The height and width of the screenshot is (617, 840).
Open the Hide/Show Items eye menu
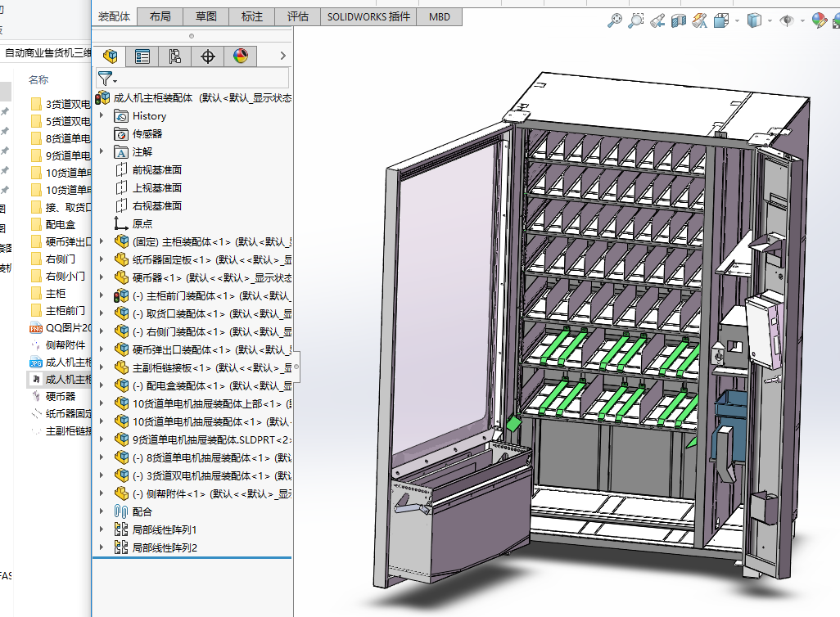click(x=786, y=21)
